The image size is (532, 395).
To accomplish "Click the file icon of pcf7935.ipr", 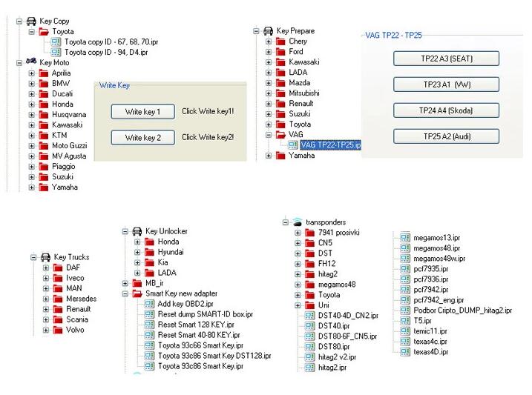I will pos(405,269).
